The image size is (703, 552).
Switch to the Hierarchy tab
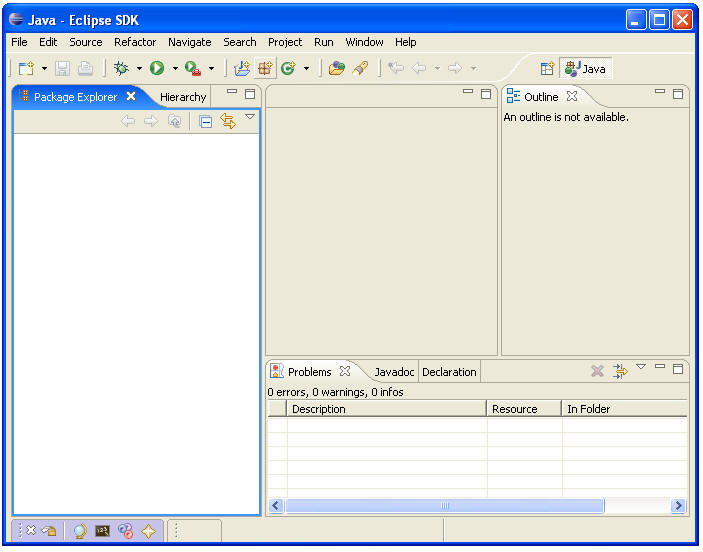pos(183,97)
